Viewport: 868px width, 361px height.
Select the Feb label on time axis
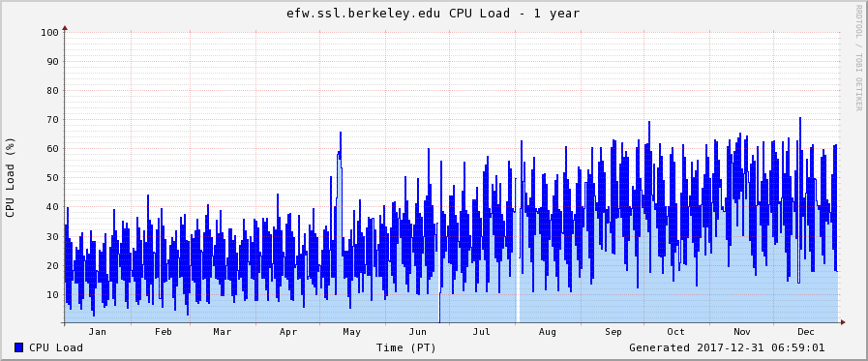tap(164, 332)
